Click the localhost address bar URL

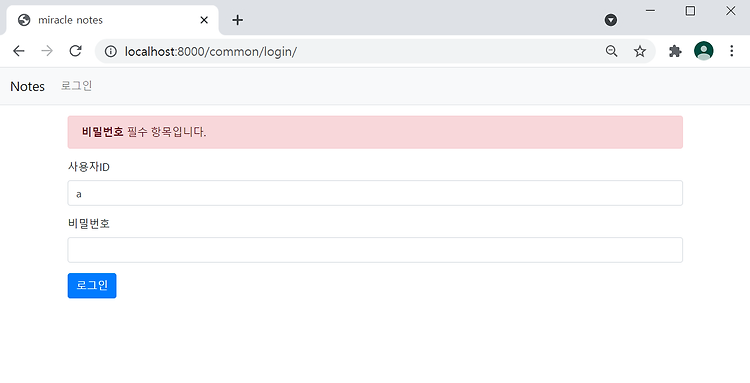(x=211, y=52)
